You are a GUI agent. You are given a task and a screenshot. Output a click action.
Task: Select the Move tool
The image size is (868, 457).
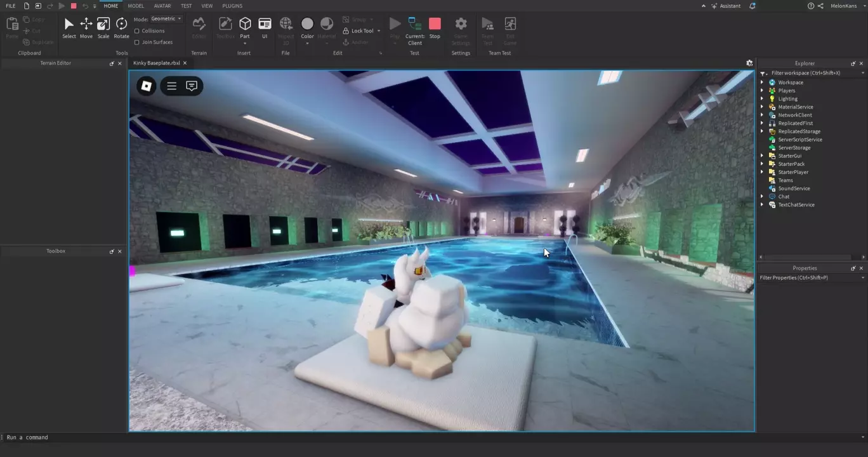pyautogui.click(x=86, y=28)
